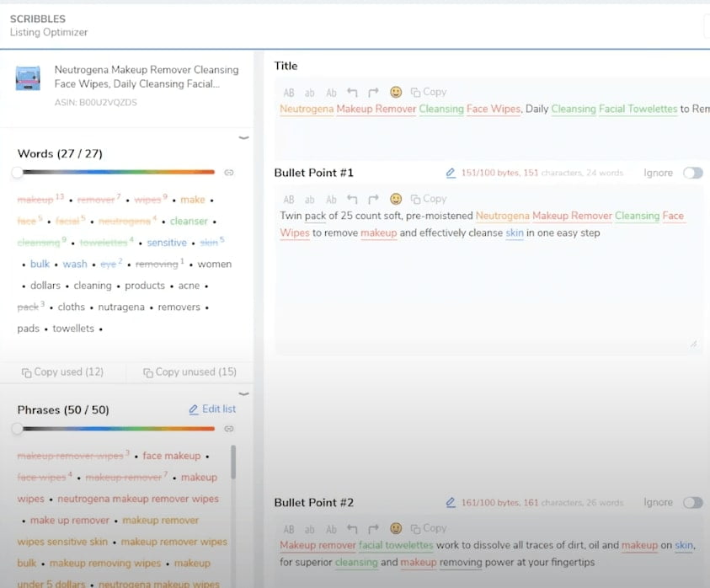The image size is (710, 588).
Task: Redo edit in Bullet Point #2
Action: [x=373, y=529]
